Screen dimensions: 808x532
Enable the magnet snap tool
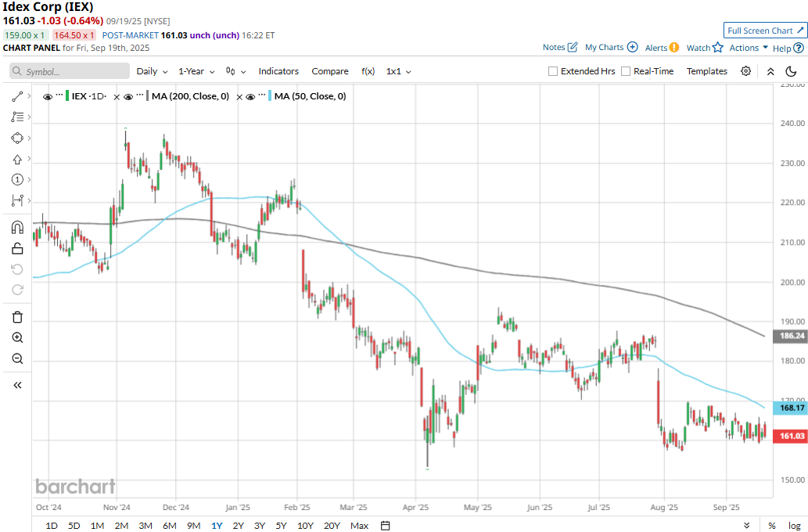pyautogui.click(x=17, y=228)
